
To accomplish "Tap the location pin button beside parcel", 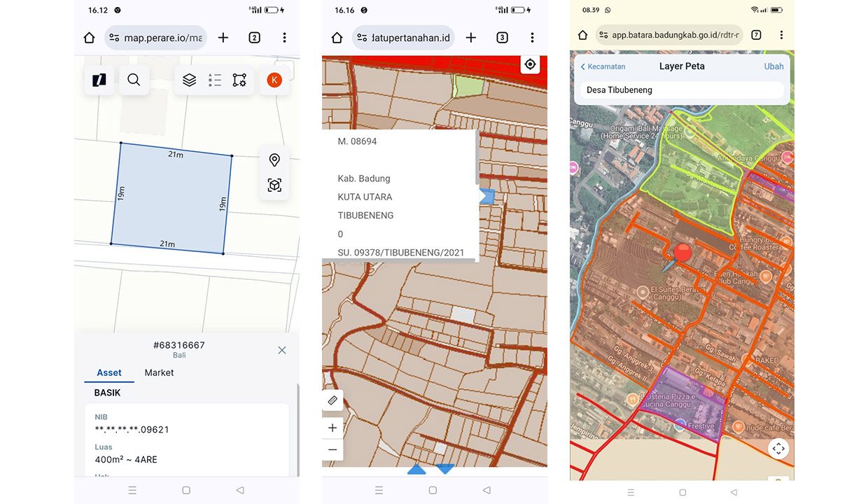I will click(x=274, y=160).
